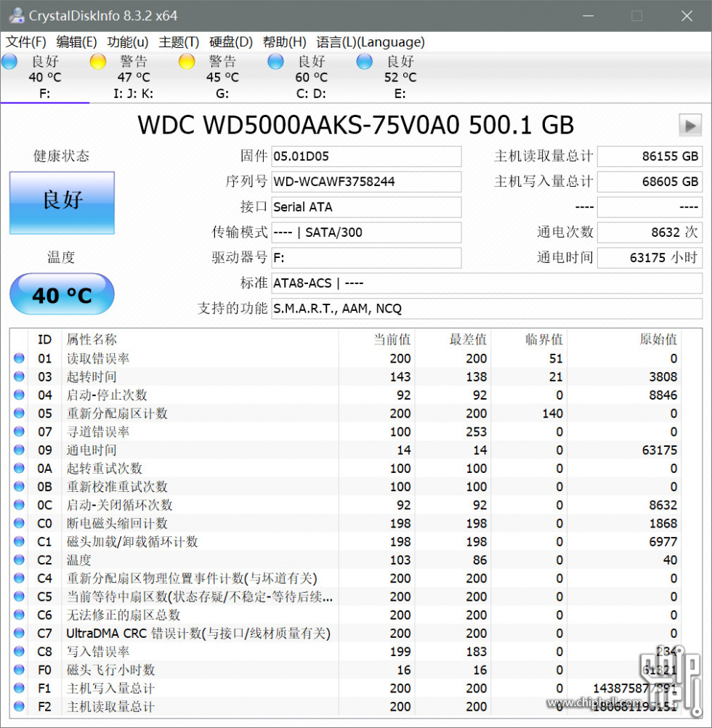This screenshot has height=728, width=712.
Task: Open the 功能(u) menu
Action: (x=128, y=42)
